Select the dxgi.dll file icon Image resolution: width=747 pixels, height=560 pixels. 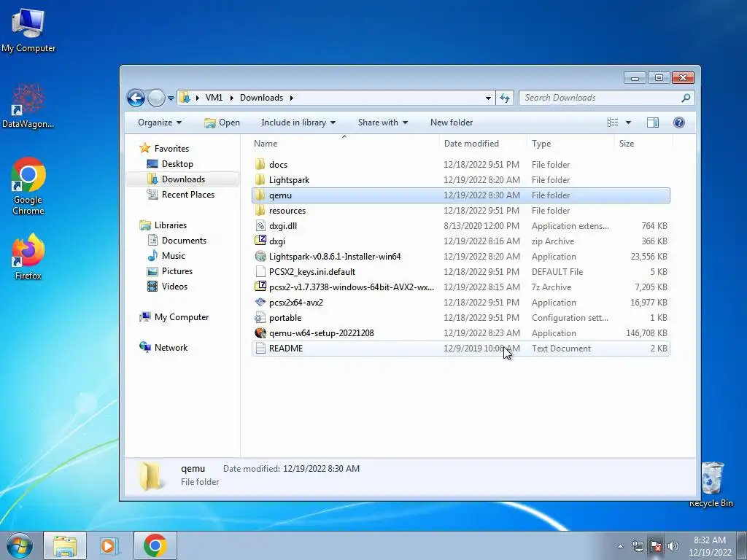[x=260, y=226]
